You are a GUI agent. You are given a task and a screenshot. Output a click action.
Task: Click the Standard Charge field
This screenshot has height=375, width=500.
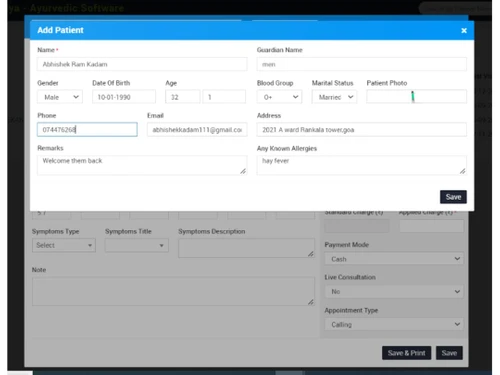point(357,226)
